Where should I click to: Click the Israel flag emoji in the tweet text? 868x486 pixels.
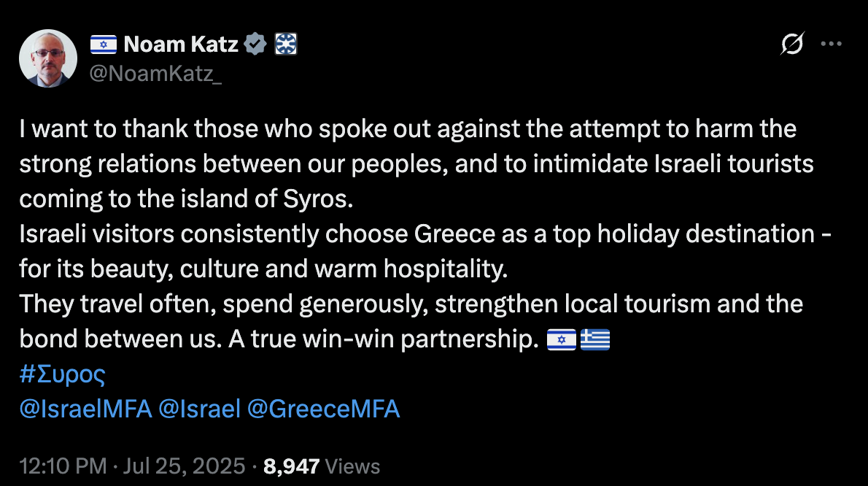(562, 340)
